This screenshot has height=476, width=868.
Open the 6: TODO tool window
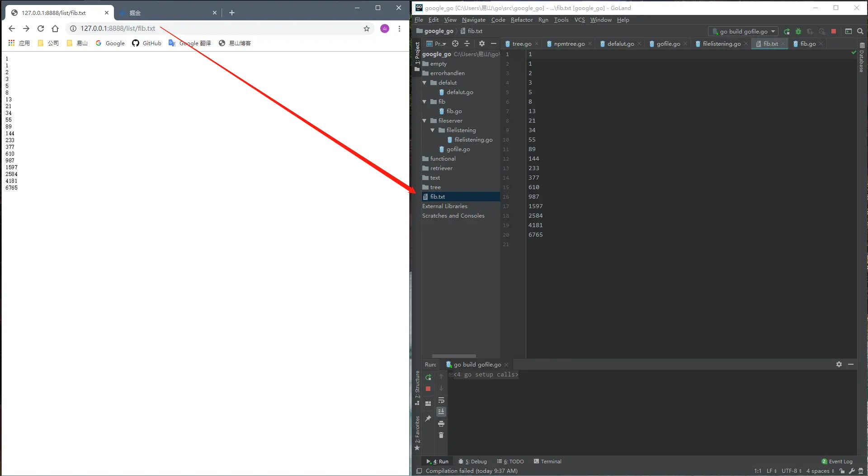pos(510,462)
